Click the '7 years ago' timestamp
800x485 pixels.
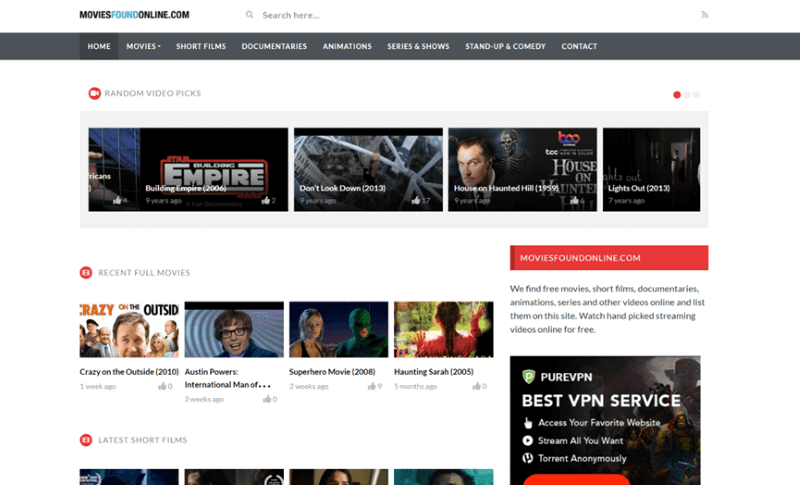click(626, 201)
